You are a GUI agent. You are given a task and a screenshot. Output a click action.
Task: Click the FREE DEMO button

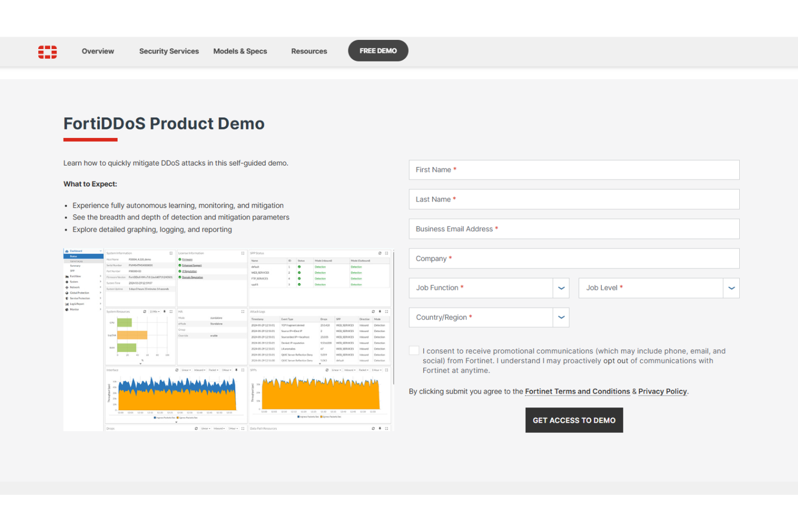pyautogui.click(x=378, y=51)
